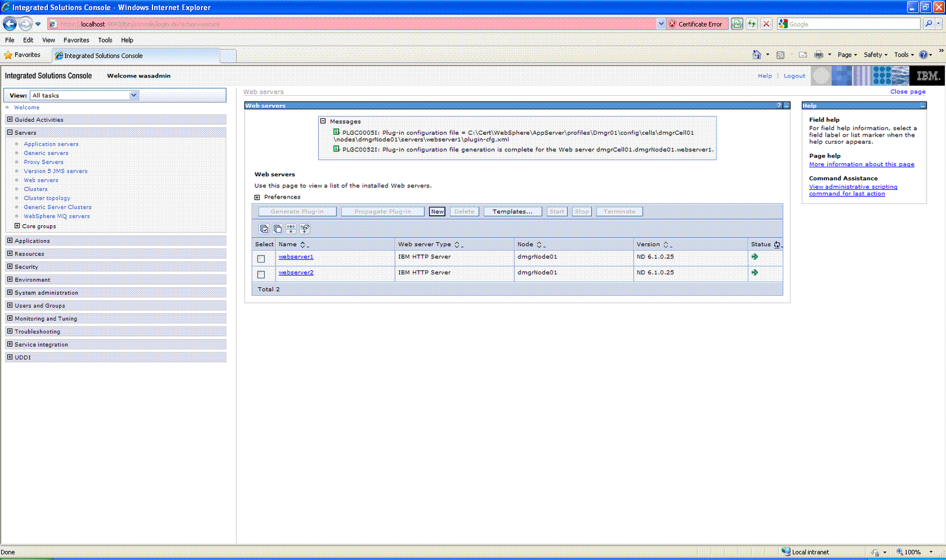Open the File menu
This screenshot has width=946, height=560.
9,40
